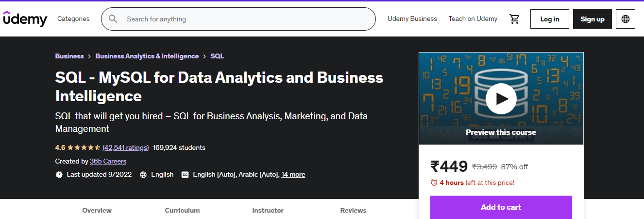The height and width of the screenshot is (219, 644).
Task: Click the star rating icons
Action: [84, 147]
